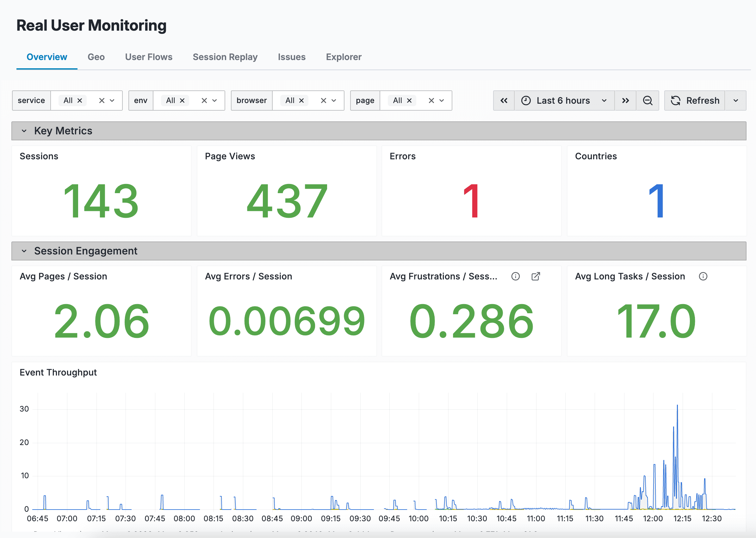
Task: Click the 12:30 label on chart time axis
Action: 712,518
